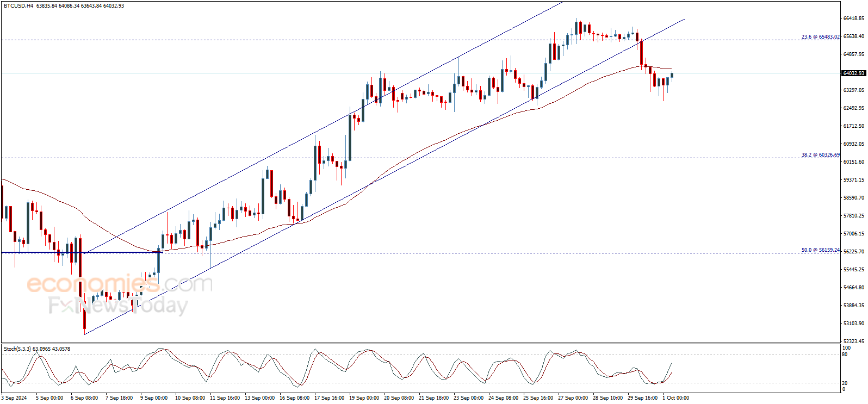Click the 24 Sep 08:00 time label

click(503, 398)
